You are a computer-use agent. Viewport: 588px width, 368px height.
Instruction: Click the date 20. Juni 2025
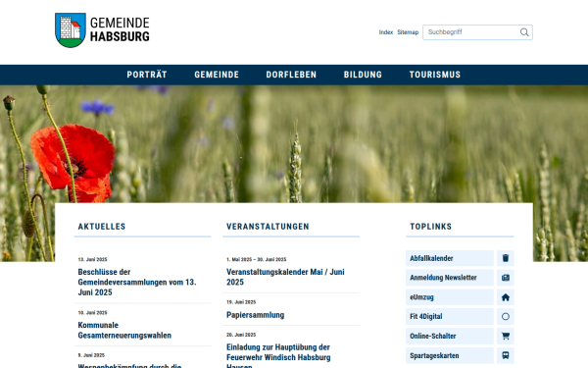pyautogui.click(x=241, y=335)
